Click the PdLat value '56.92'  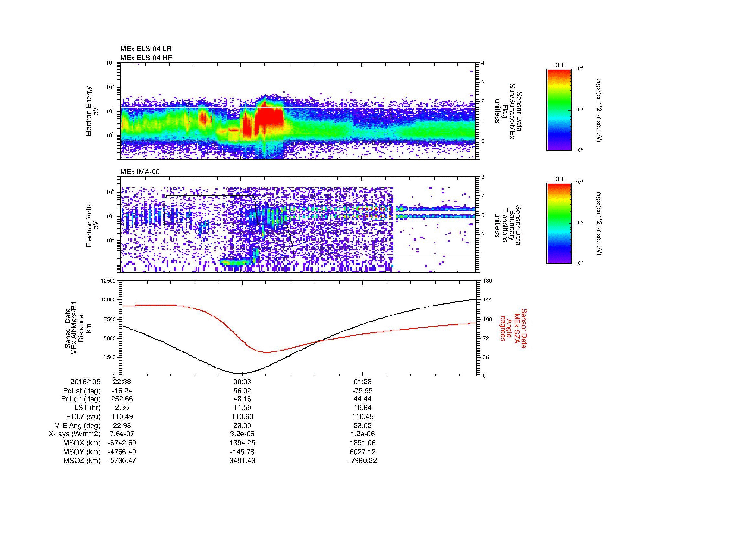tap(242, 391)
